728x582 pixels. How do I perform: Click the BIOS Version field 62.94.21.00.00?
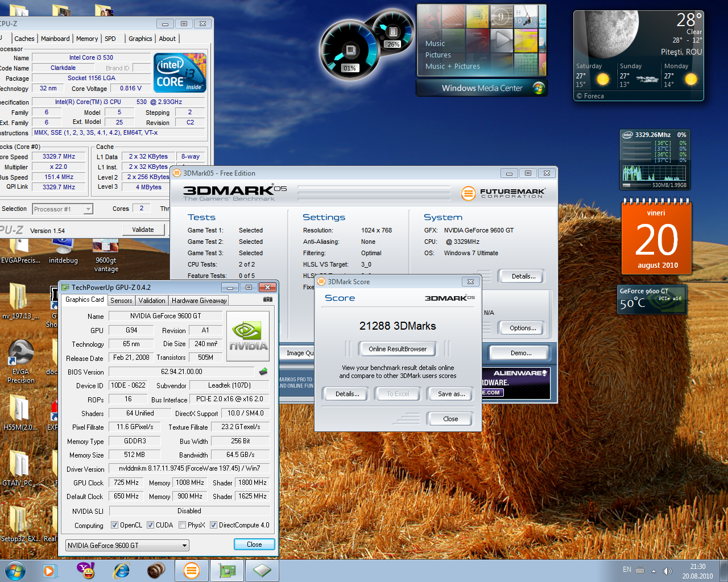[x=181, y=372]
